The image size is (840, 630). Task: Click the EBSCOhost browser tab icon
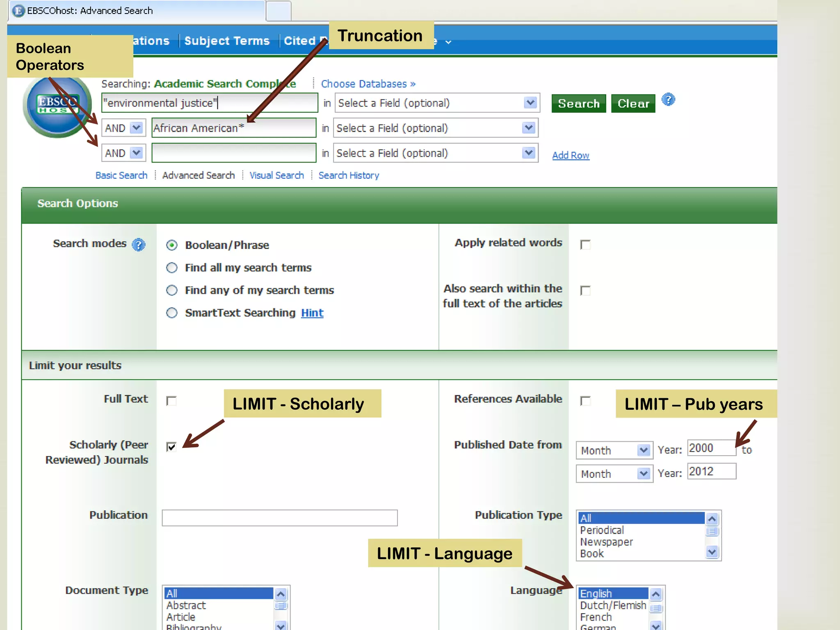(x=18, y=11)
